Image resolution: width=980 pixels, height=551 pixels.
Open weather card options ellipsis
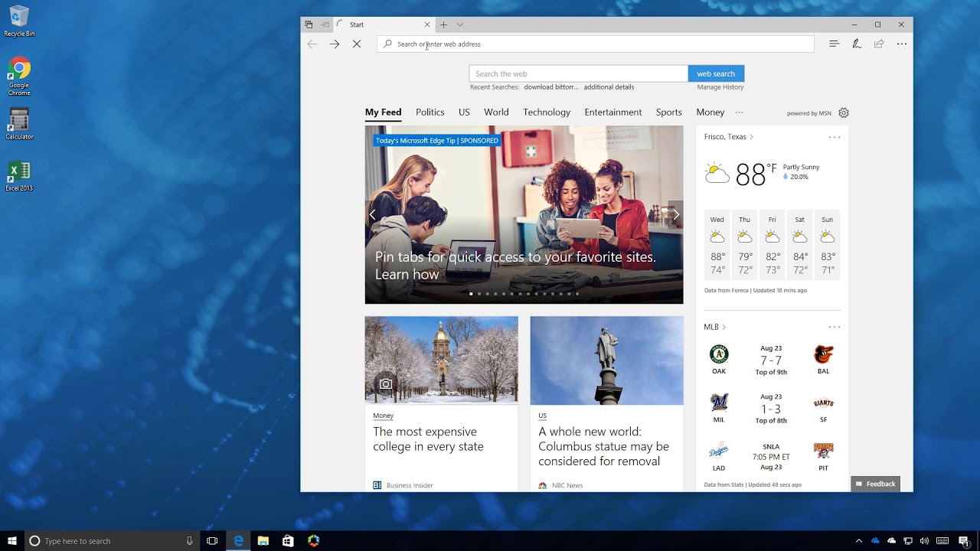[834, 137]
